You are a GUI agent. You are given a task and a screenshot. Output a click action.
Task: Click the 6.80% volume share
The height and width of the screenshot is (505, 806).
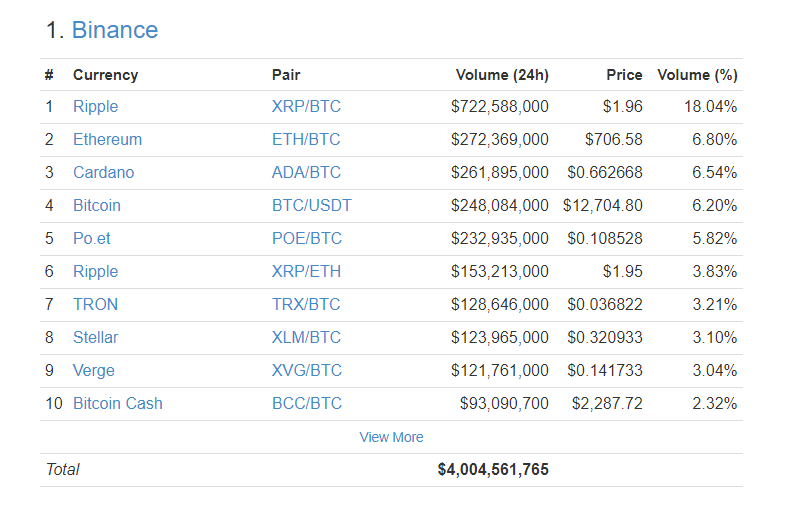(715, 139)
